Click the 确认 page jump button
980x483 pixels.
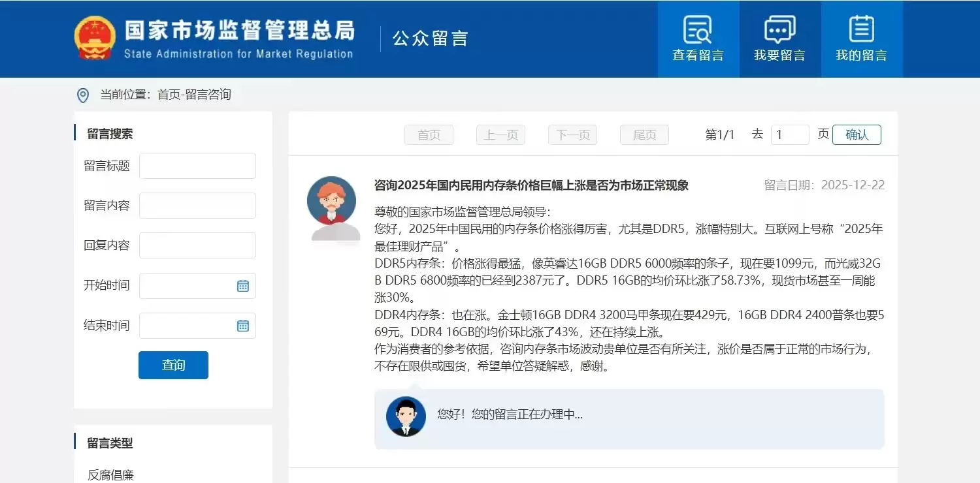[857, 134]
